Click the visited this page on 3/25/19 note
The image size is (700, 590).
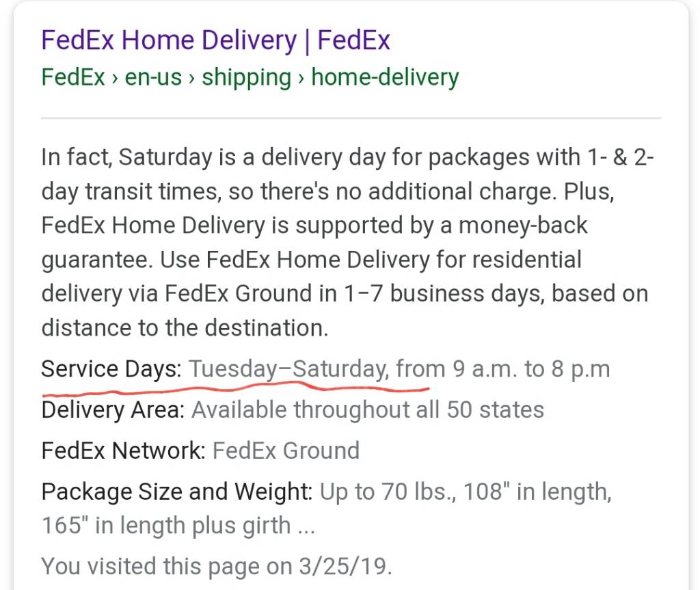click(x=217, y=566)
